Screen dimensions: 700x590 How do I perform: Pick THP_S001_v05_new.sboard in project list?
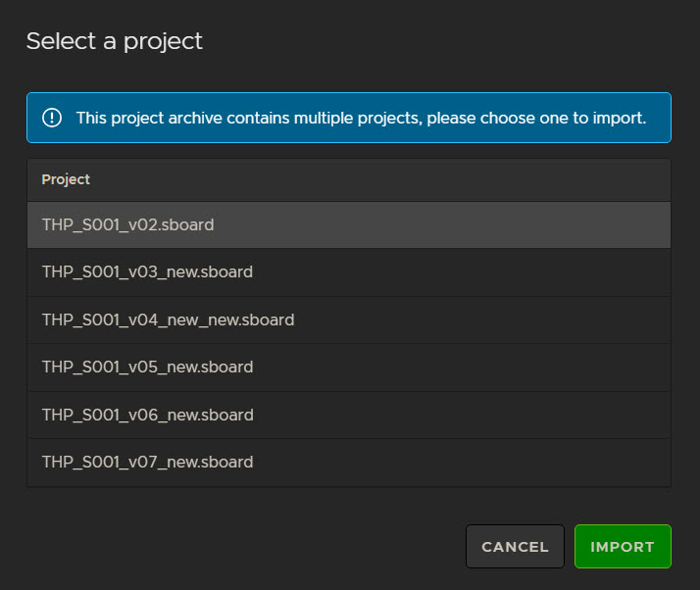[x=147, y=367]
